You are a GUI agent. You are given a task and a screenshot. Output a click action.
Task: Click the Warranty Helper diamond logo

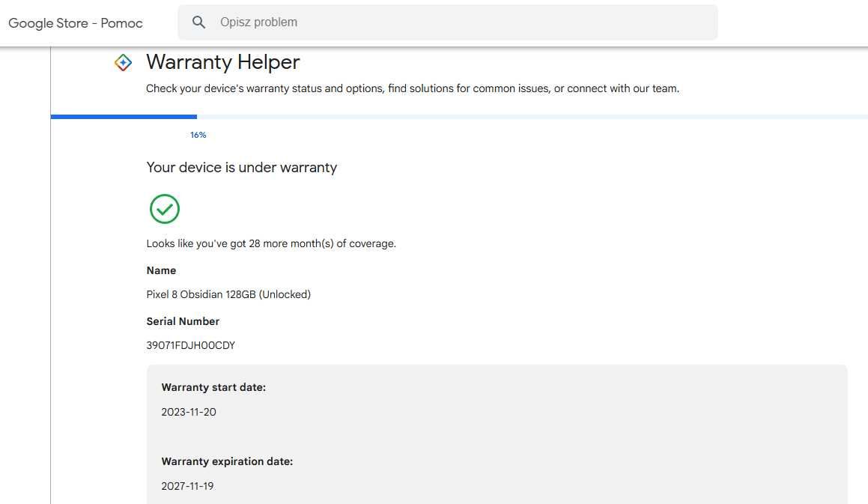[123, 63]
